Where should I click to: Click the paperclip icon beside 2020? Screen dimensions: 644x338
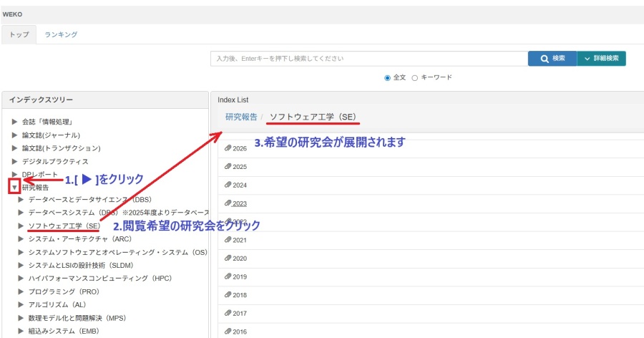pyautogui.click(x=228, y=258)
